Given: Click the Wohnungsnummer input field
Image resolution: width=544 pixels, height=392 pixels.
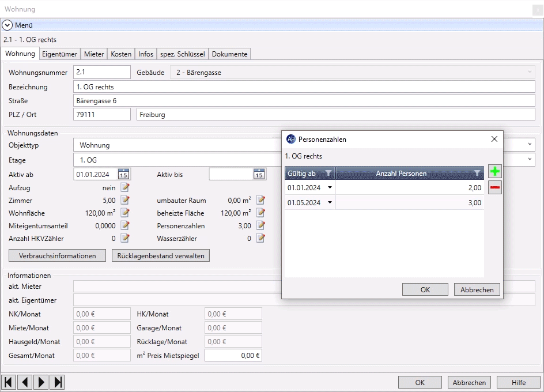Looking at the screenshot, I should [102, 72].
